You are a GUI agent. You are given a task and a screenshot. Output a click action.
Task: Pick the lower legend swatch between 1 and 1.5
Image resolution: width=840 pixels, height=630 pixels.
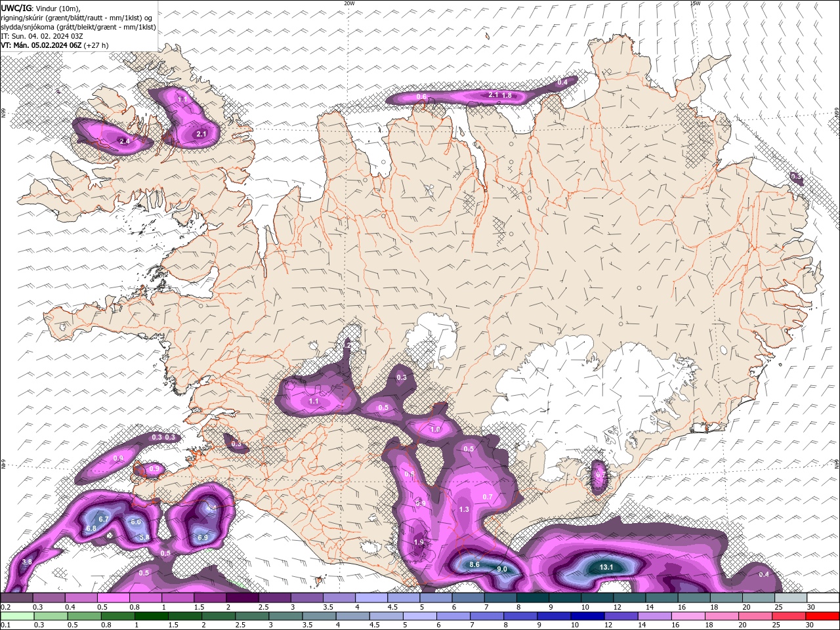click(152, 616)
